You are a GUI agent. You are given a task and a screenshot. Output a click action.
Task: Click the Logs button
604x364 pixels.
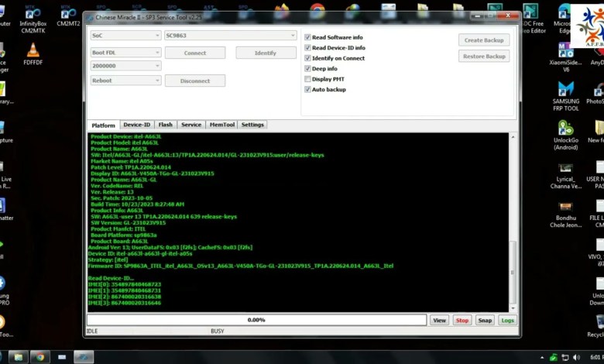[x=507, y=320]
